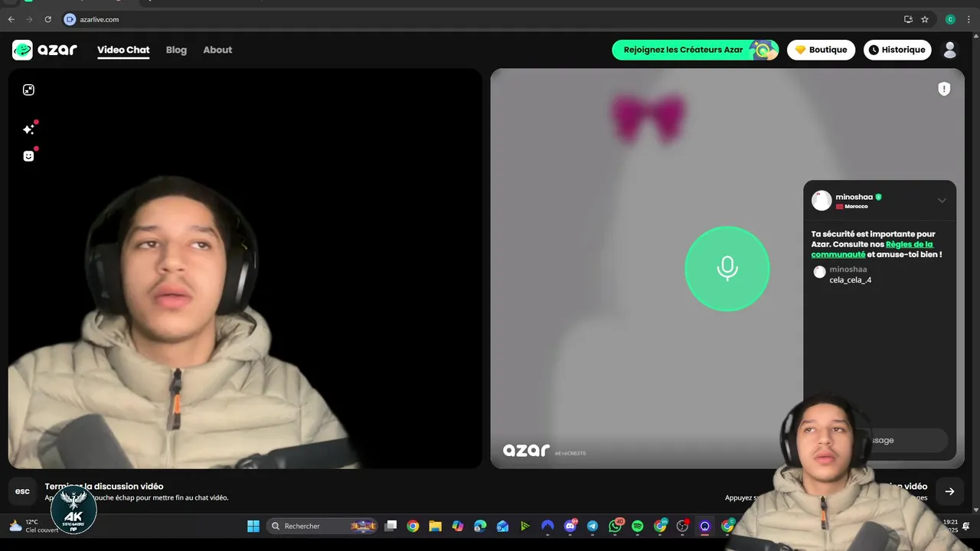
Task: Open Discord from the taskbar
Action: [570, 526]
